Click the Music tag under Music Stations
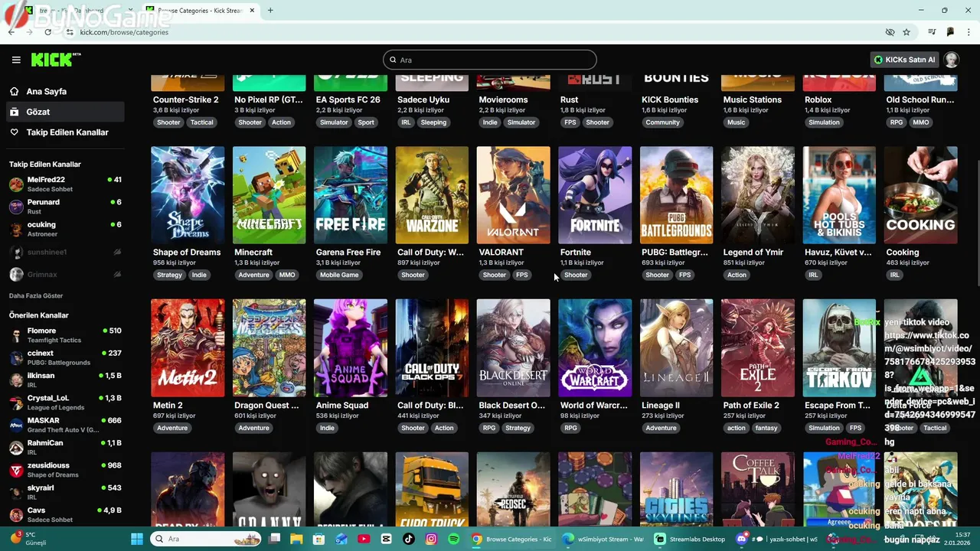 click(x=736, y=122)
